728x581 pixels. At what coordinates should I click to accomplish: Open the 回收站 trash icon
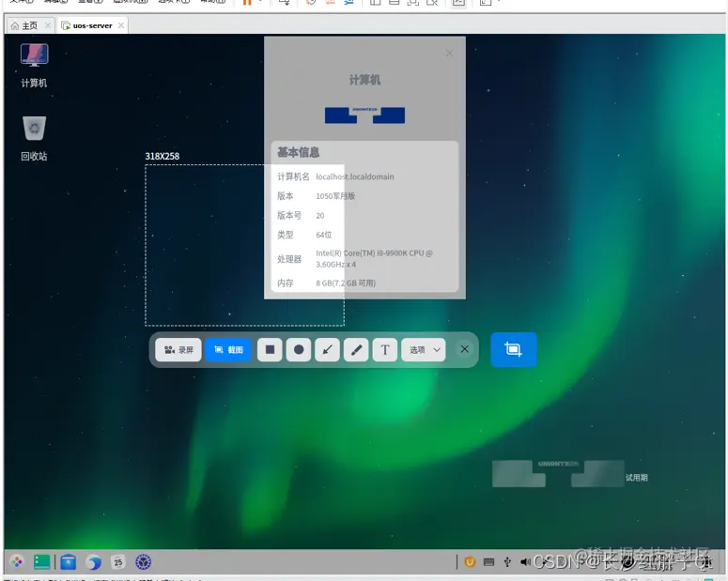34,138
